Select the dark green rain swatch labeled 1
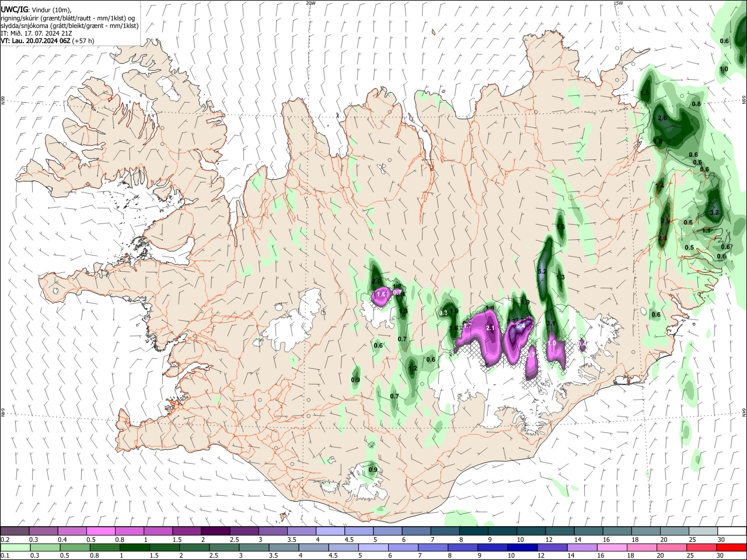747x560 pixels. click(135, 547)
